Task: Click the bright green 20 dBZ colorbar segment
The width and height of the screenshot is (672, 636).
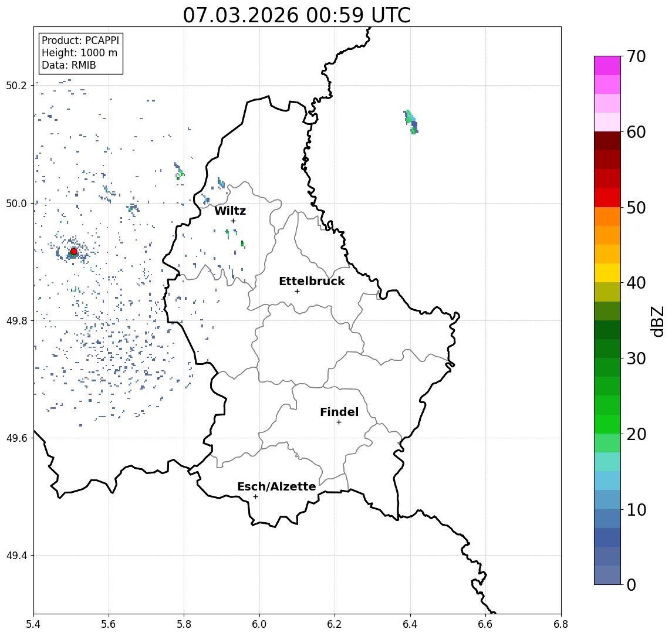Action: 607,424
